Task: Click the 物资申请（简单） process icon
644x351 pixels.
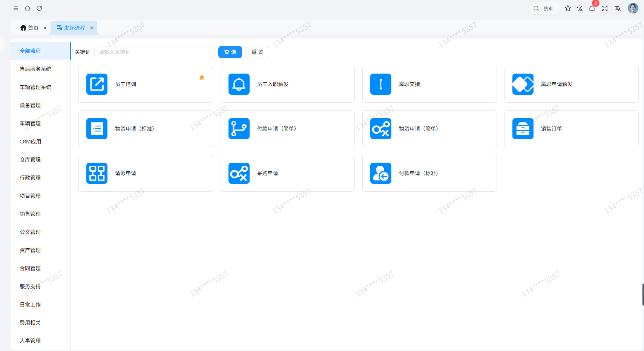Action: pos(381,129)
